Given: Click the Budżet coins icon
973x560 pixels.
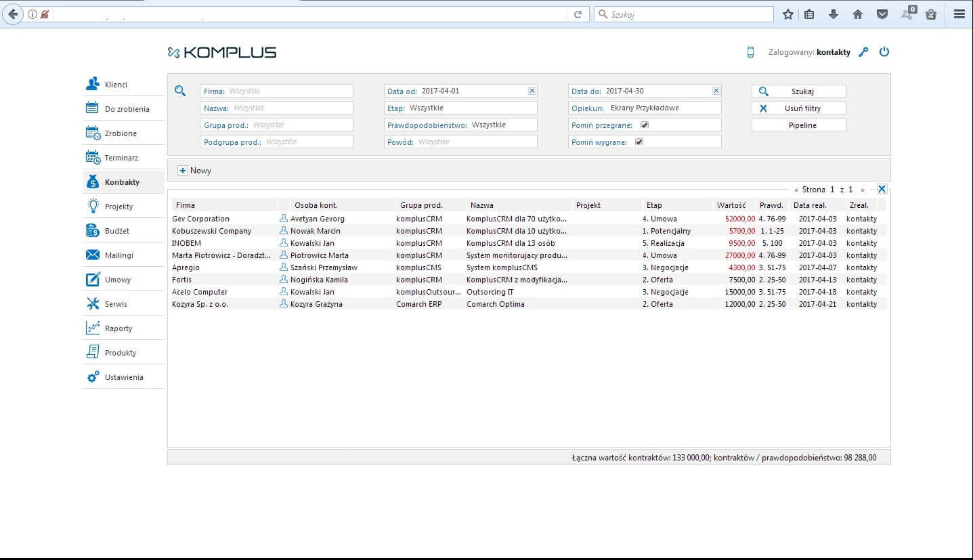Looking at the screenshot, I should tap(93, 231).
